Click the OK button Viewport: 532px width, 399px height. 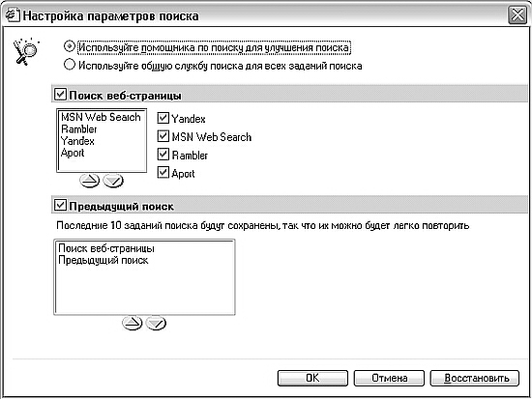point(312,378)
